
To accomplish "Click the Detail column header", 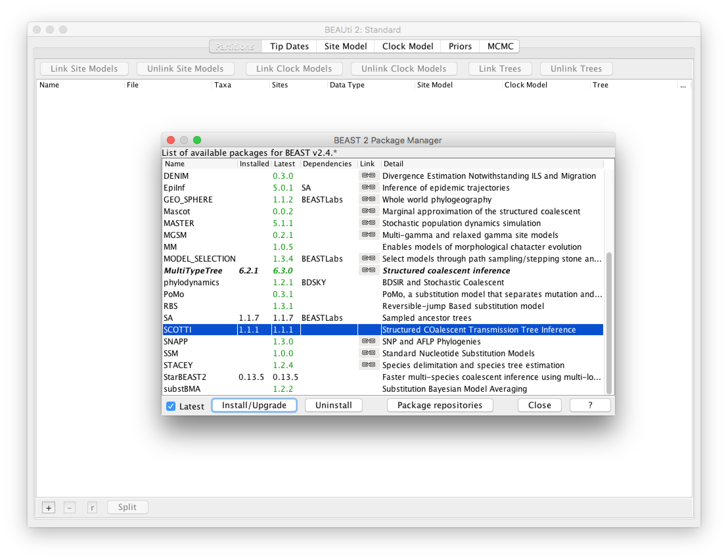I will (492, 164).
